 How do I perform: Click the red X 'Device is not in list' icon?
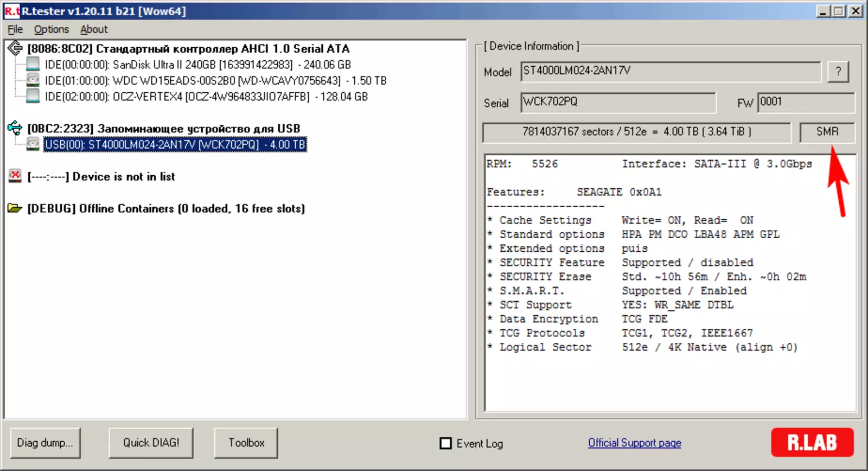click(15, 176)
